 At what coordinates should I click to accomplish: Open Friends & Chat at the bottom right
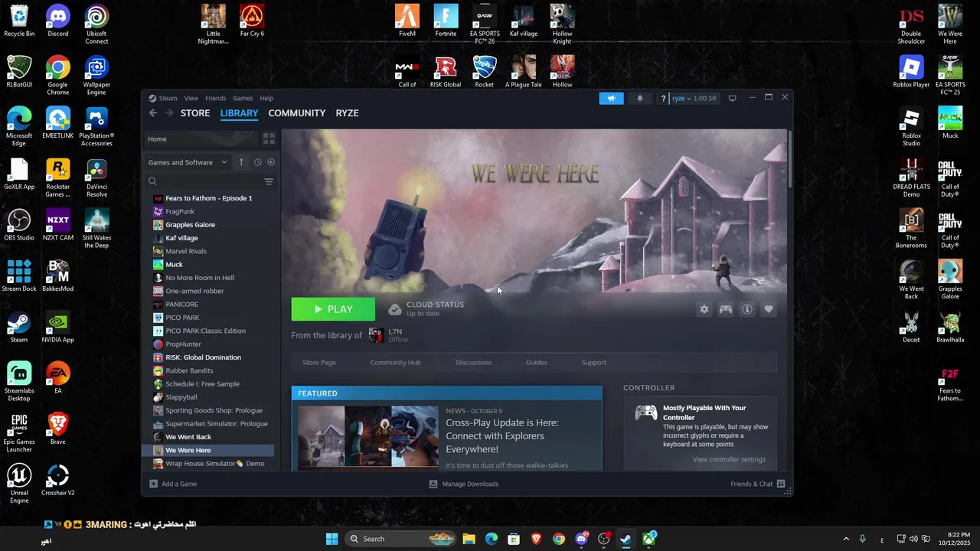click(758, 484)
